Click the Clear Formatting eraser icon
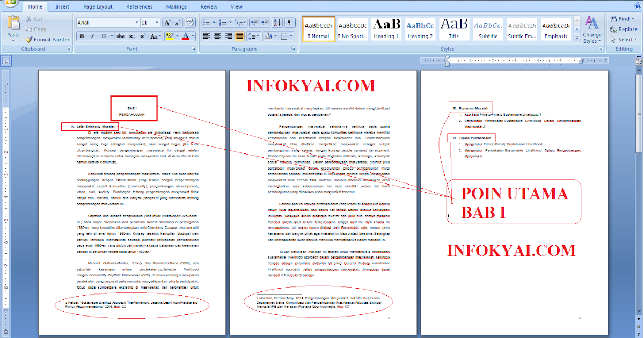The height and width of the screenshot is (338, 644). pyautogui.click(x=190, y=23)
